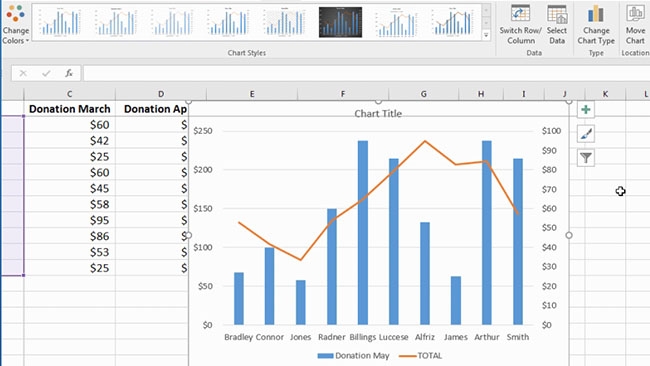
Task: Click the Donation May legend entry
Action: 354,356
